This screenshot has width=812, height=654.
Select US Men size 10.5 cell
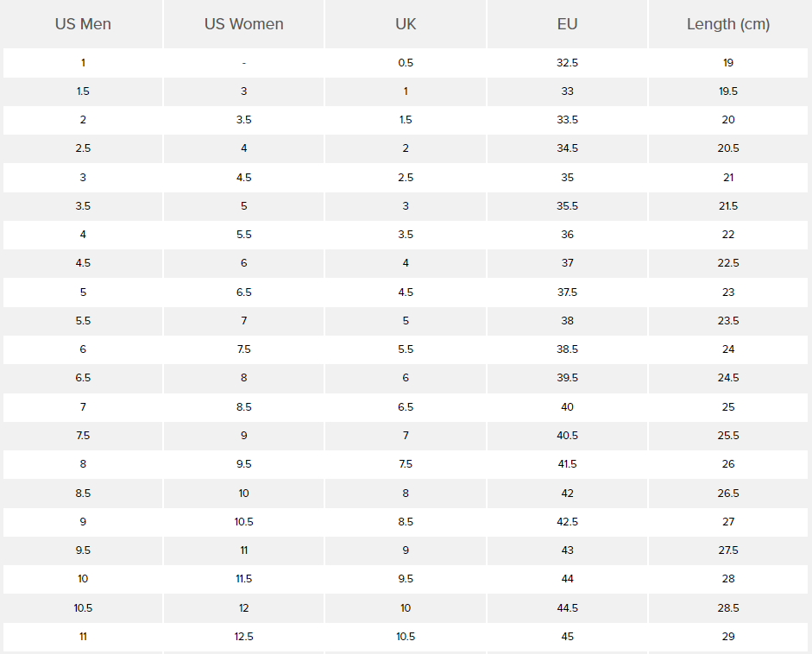[x=83, y=608]
